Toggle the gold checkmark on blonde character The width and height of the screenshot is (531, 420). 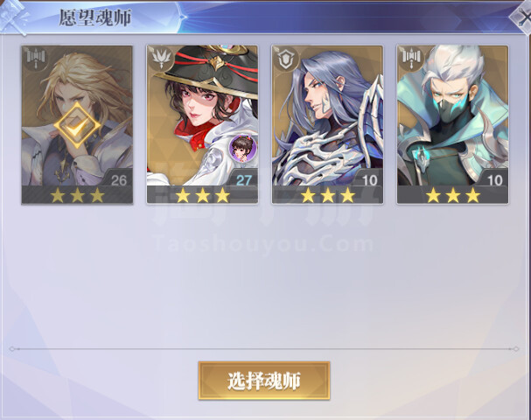tap(77, 125)
